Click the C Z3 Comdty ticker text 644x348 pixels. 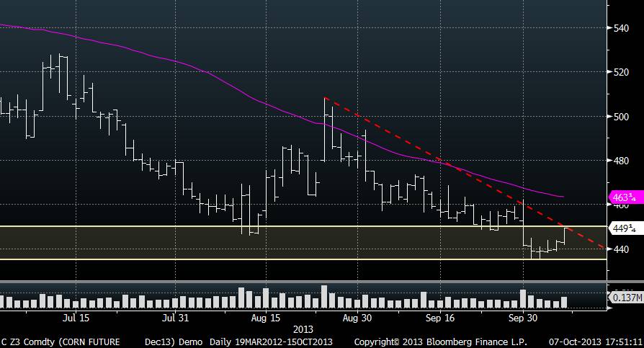pos(27,342)
